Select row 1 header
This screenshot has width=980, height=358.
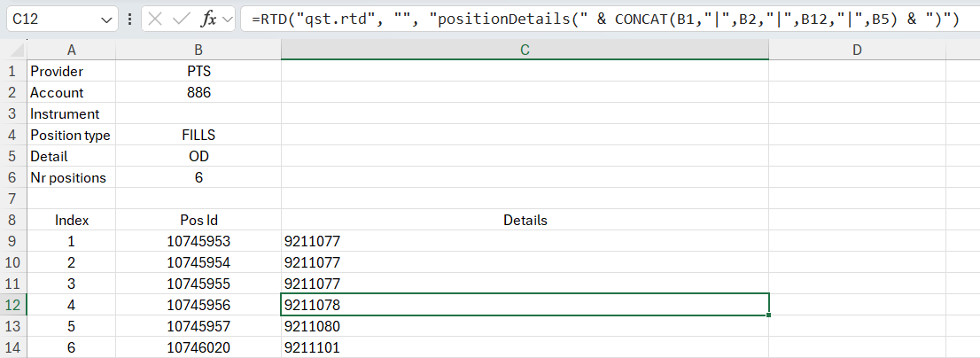tap(12, 71)
